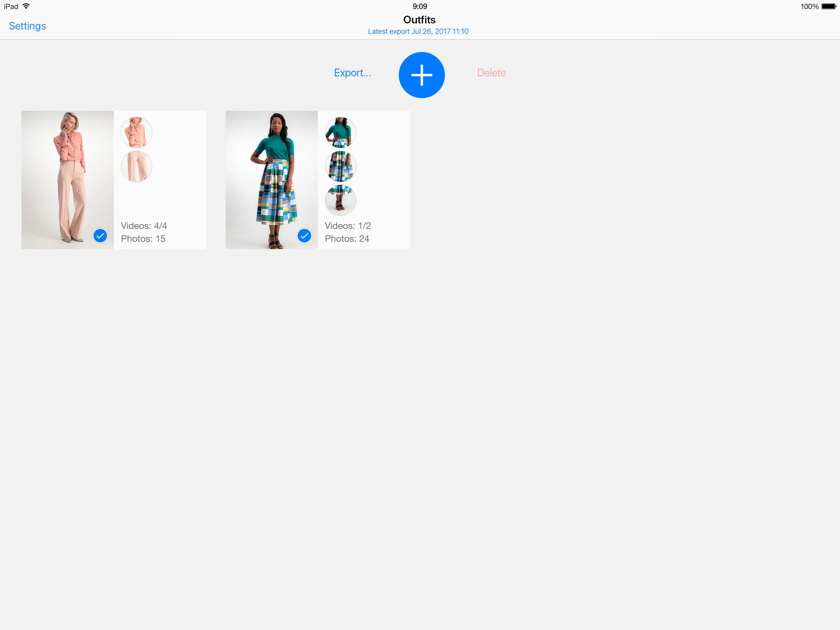
Task: Tap the Delete button
Action: pos(491,73)
